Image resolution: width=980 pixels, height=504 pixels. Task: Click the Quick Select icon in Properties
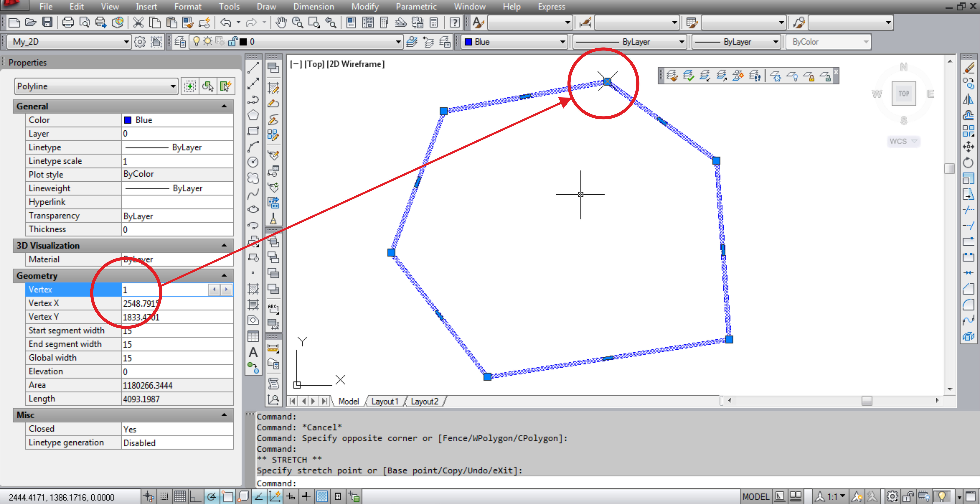pyautogui.click(x=225, y=86)
